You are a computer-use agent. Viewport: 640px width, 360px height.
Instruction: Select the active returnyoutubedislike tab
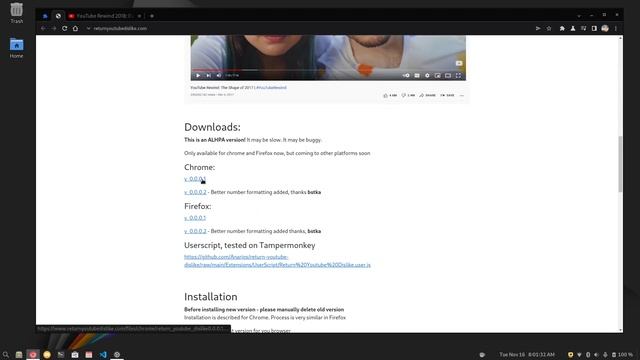click(58, 16)
